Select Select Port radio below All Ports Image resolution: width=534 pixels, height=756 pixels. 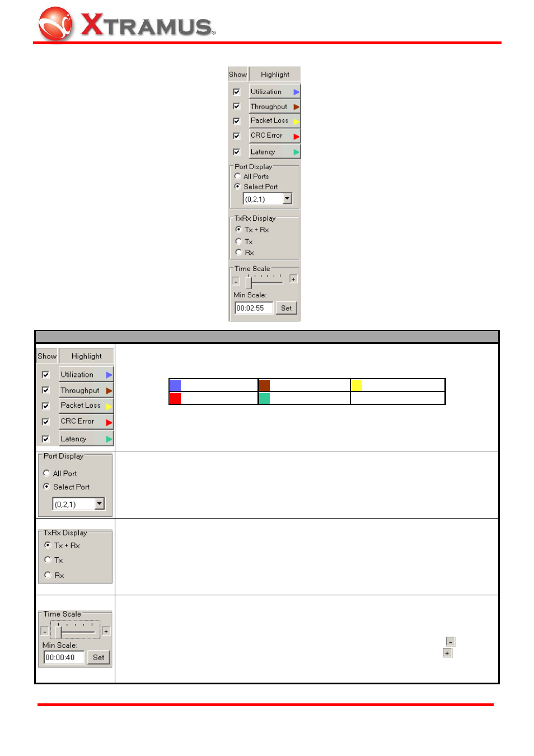click(238, 186)
